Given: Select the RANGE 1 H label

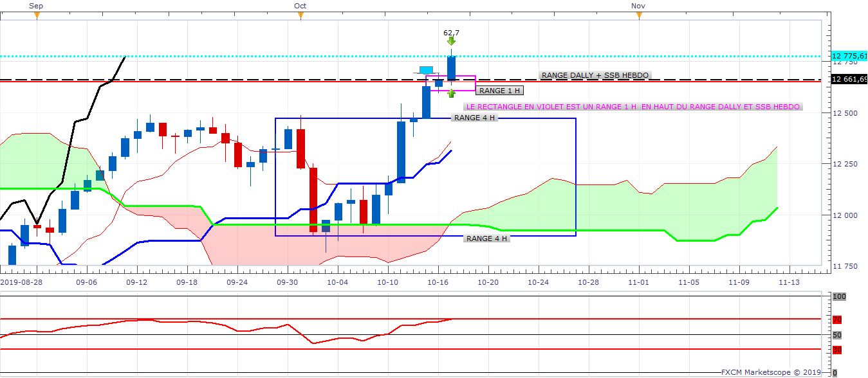Looking at the screenshot, I should coord(499,91).
